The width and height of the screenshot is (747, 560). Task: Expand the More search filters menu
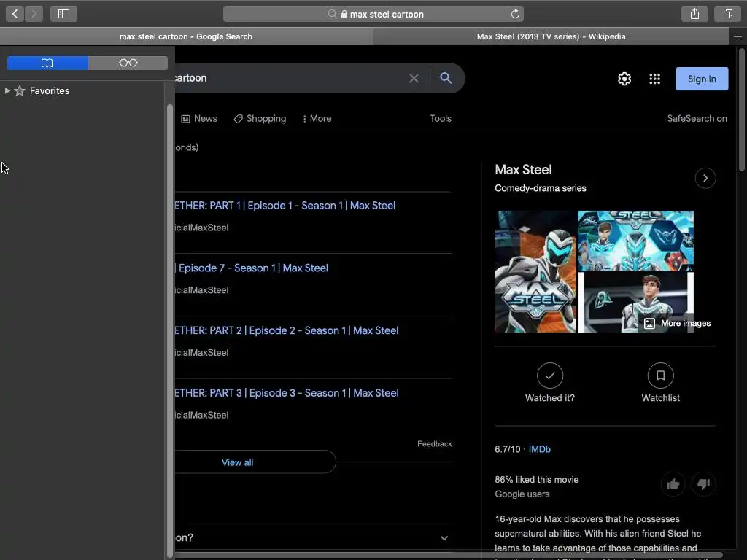pyautogui.click(x=317, y=119)
